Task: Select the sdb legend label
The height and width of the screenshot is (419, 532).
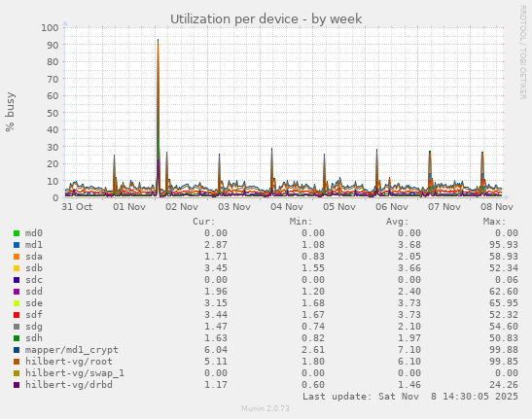Action: [x=34, y=268]
